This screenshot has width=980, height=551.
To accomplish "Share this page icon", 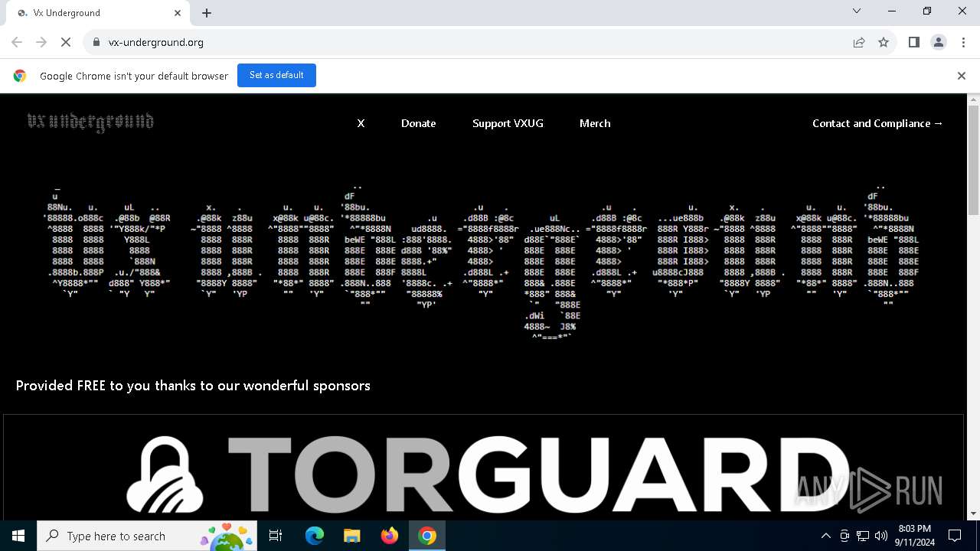I will click(x=859, y=42).
